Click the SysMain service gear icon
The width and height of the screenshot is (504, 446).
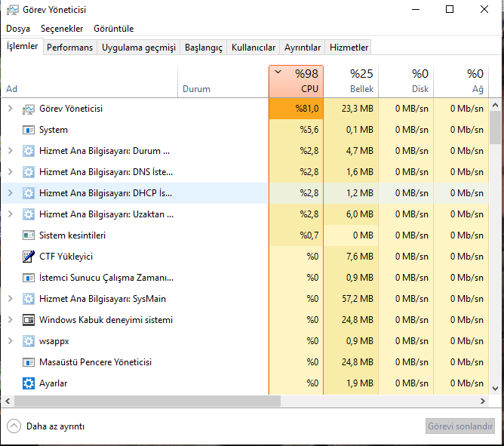pos(28,299)
